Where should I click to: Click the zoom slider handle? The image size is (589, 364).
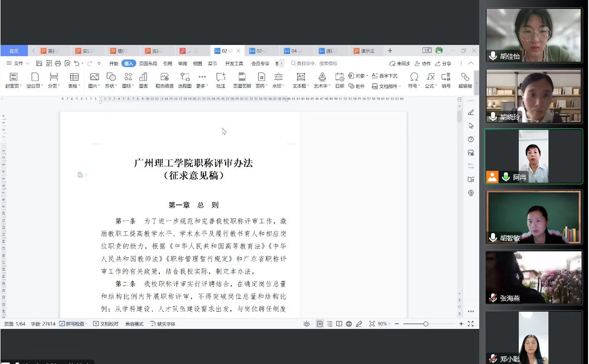(426, 324)
